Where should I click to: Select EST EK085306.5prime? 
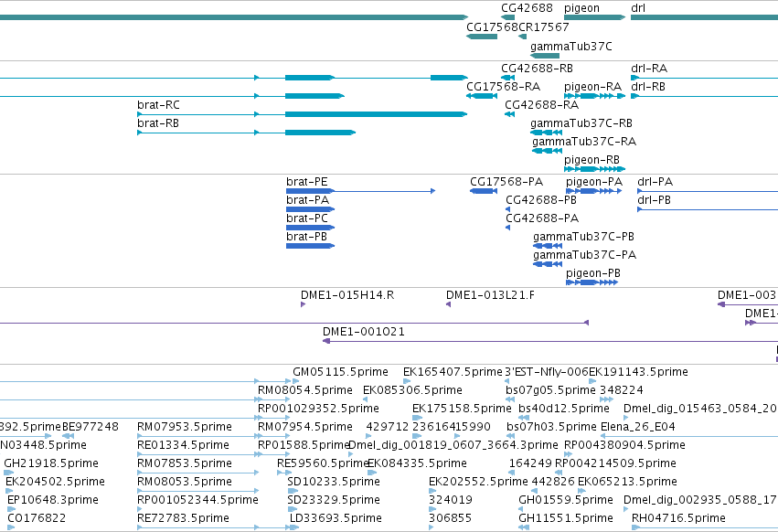(x=413, y=390)
